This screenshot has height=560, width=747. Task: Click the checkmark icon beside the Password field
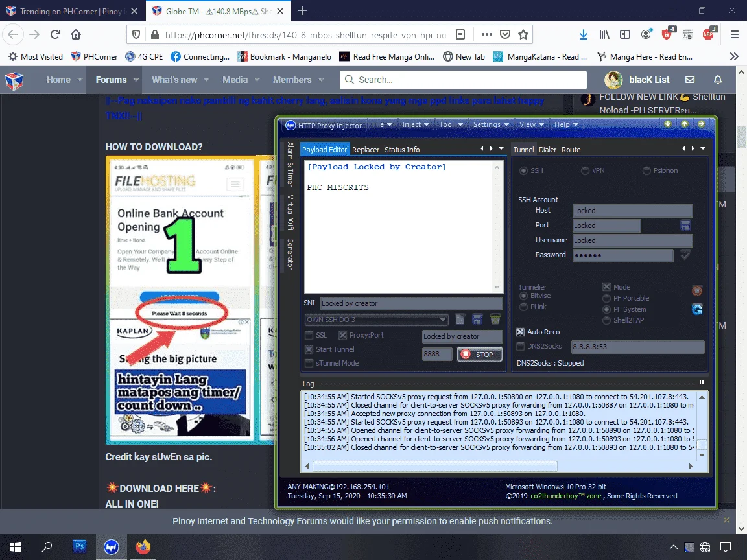point(685,255)
